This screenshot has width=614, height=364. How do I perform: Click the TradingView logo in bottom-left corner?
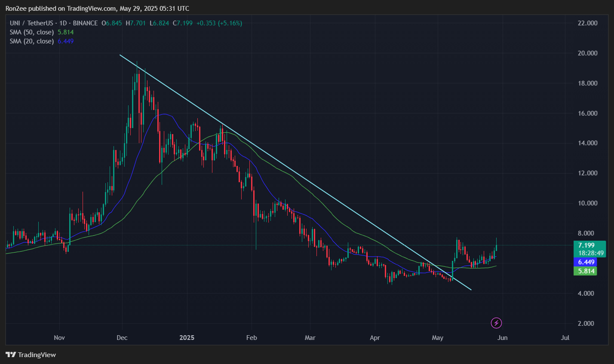point(31,355)
